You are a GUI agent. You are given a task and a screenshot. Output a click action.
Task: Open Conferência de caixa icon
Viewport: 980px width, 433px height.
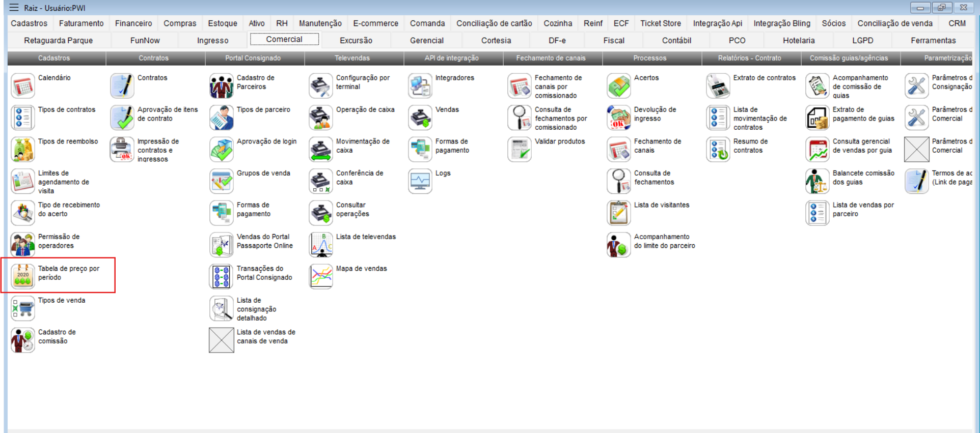click(321, 181)
